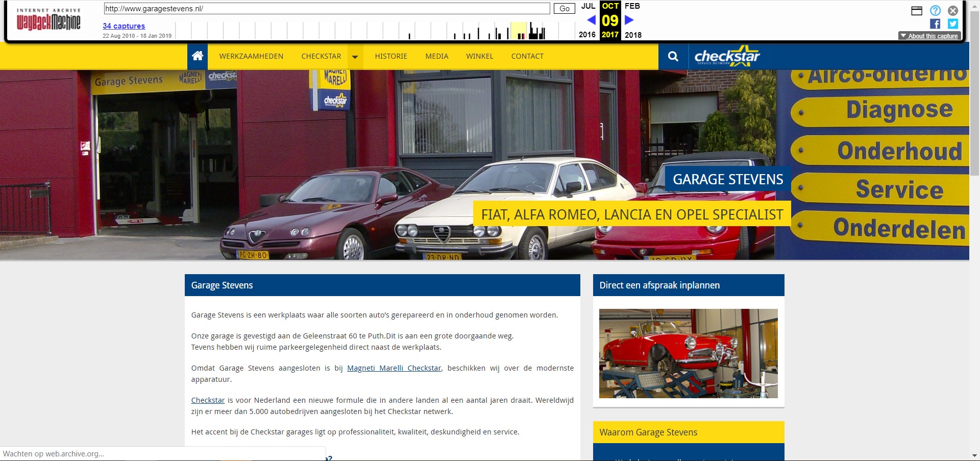
Task: Open the site search magnifier icon
Action: point(673,56)
